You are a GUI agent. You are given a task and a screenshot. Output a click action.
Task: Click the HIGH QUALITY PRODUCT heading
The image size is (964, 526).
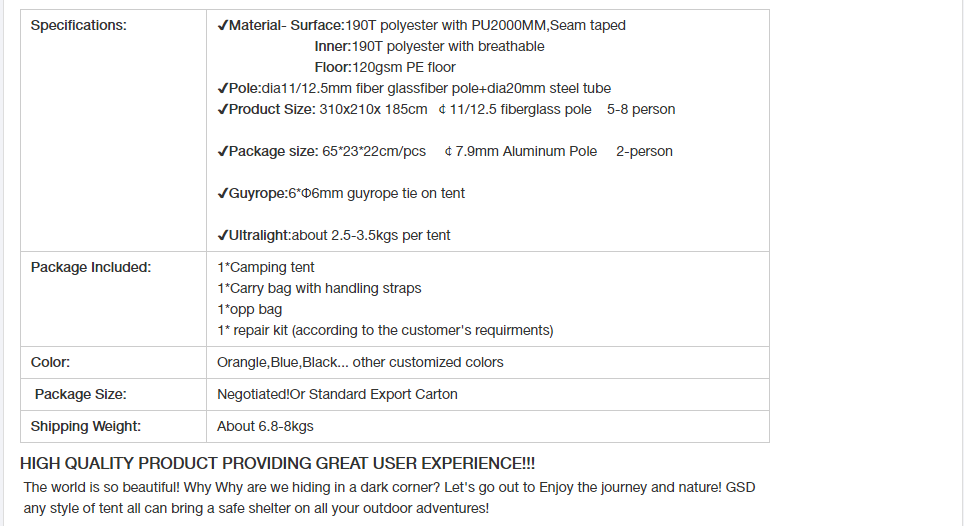(277, 463)
